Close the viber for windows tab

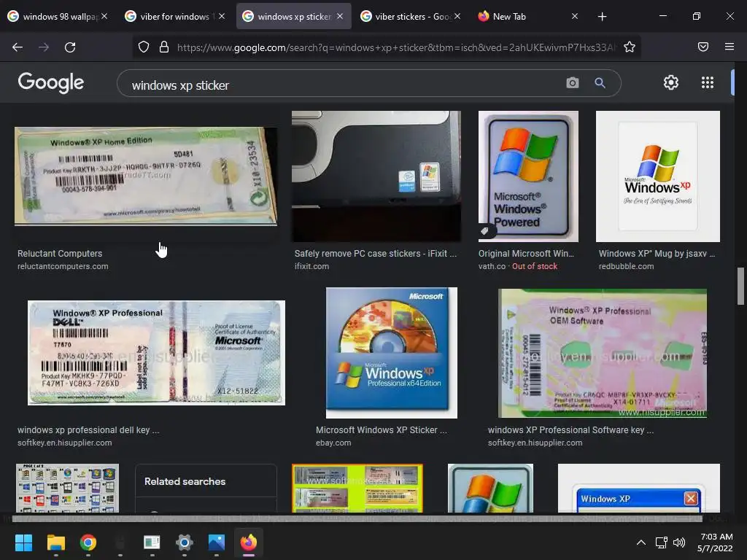[x=222, y=16]
